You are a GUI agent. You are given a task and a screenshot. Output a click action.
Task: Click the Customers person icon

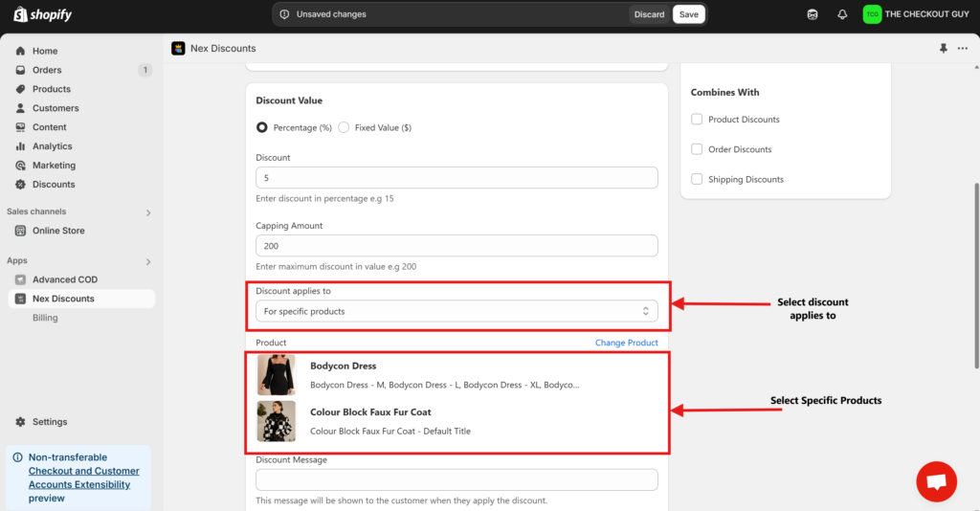click(21, 108)
